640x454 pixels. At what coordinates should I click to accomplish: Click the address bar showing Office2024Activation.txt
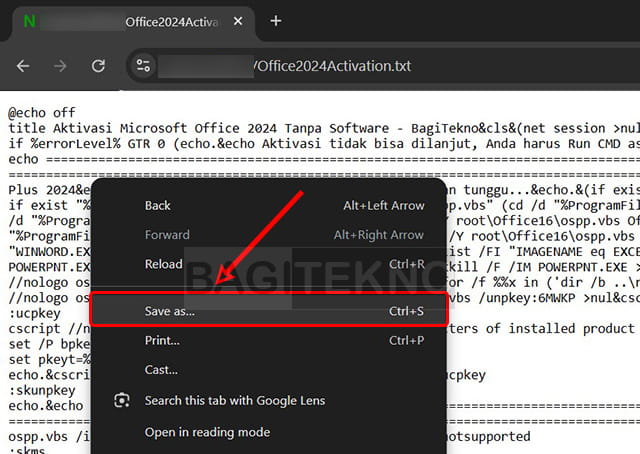coord(380,66)
